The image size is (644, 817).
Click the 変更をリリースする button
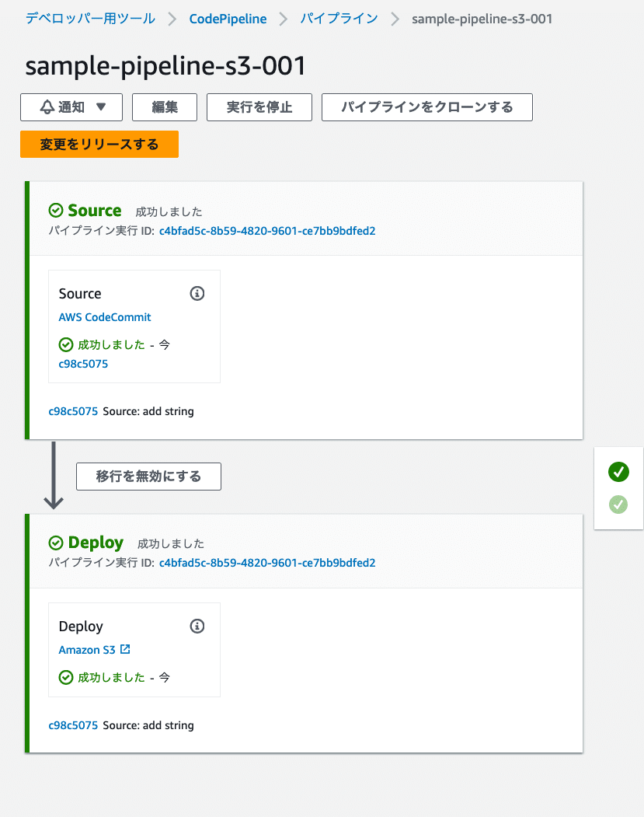99,144
